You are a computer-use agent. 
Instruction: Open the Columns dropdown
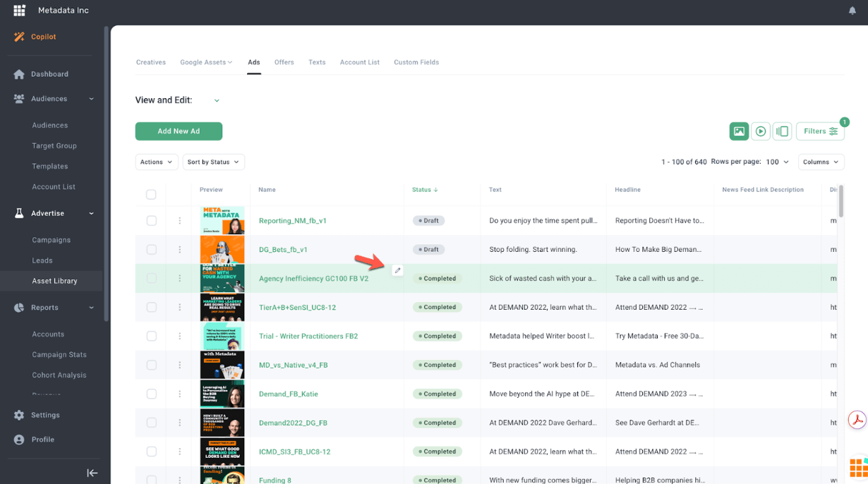[x=821, y=162]
